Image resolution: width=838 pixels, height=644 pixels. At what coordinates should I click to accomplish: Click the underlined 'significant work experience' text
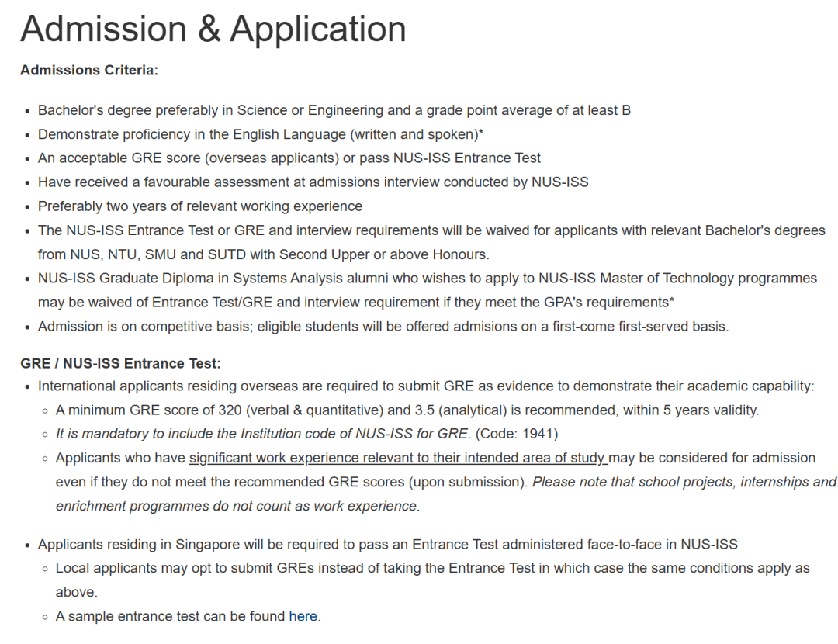pyautogui.click(x=398, y=458)
